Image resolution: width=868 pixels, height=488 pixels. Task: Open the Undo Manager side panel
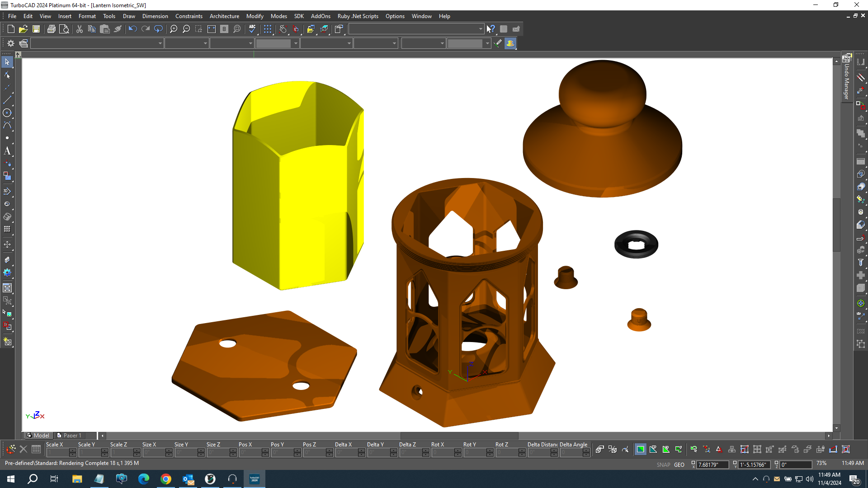tap(846, 78)
